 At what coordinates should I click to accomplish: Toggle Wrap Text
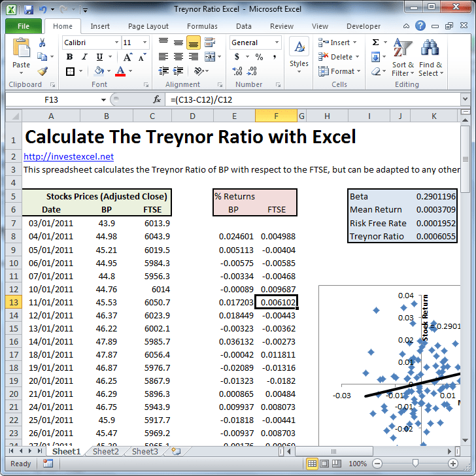[x=210, y=42]
